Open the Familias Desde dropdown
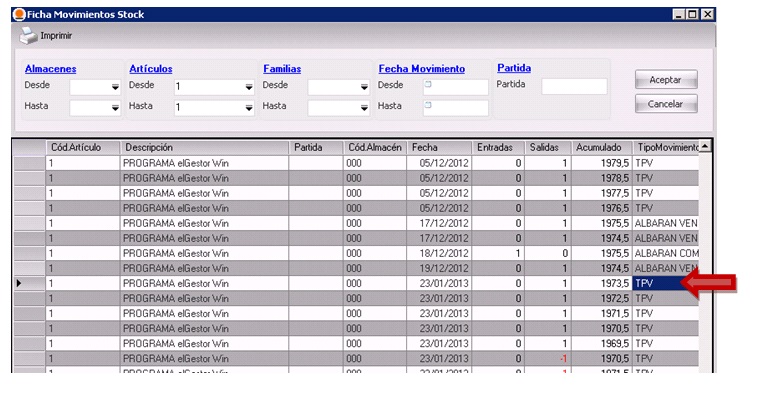This screenshot has height=408, width=758. pyautogui.click(x=364, y=88)
